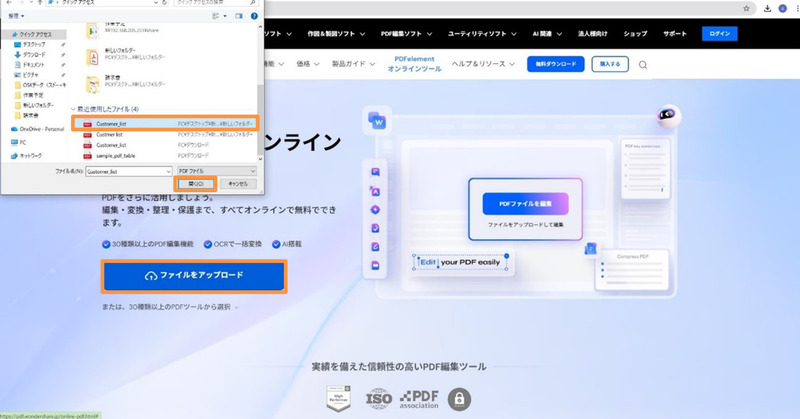Open the view options icon in the file dialog

(x=216, y=16)
